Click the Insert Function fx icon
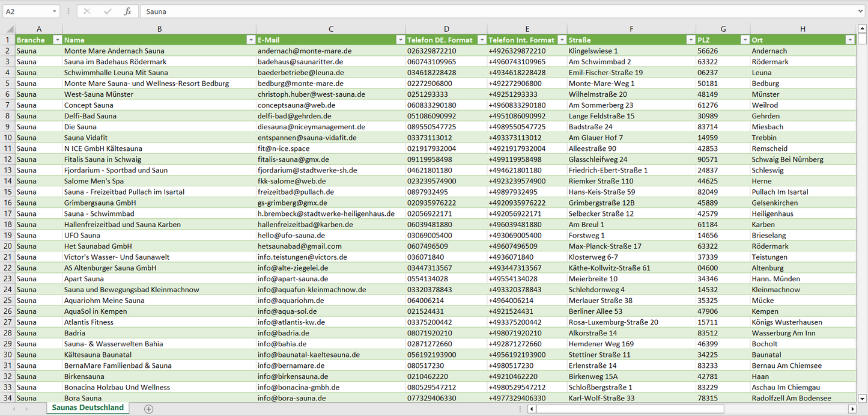This screenshot has height=416, width=868. [127, 11]
